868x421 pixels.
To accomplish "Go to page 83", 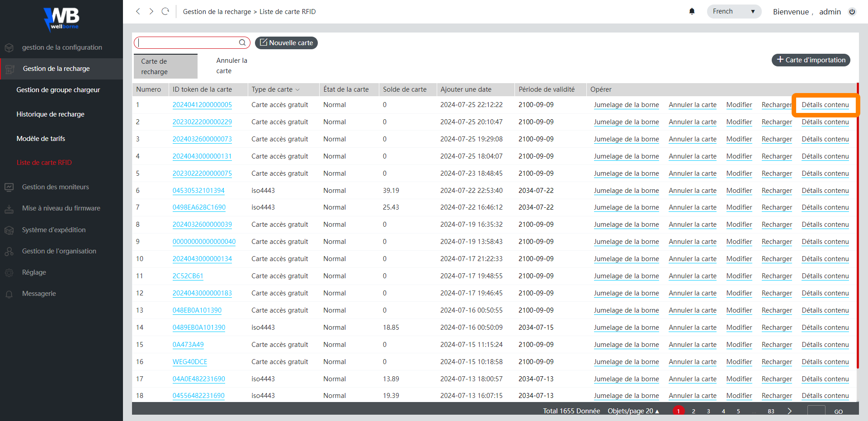I will [x=771, y=411].
